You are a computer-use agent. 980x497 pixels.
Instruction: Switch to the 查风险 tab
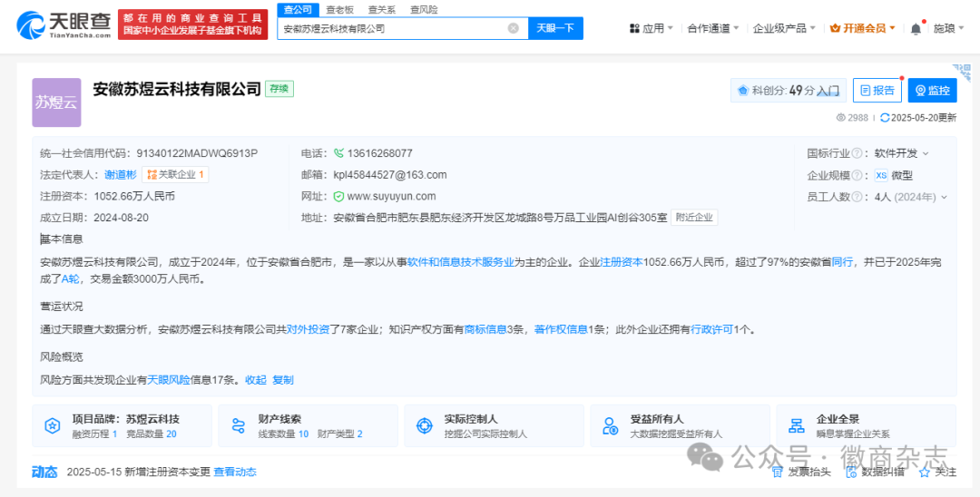tap(425, 9)
